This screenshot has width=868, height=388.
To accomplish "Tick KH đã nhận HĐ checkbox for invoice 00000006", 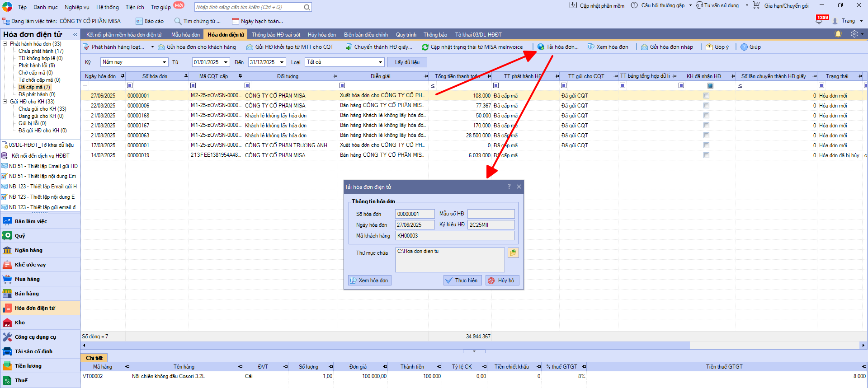I will [x=706, y=106].
